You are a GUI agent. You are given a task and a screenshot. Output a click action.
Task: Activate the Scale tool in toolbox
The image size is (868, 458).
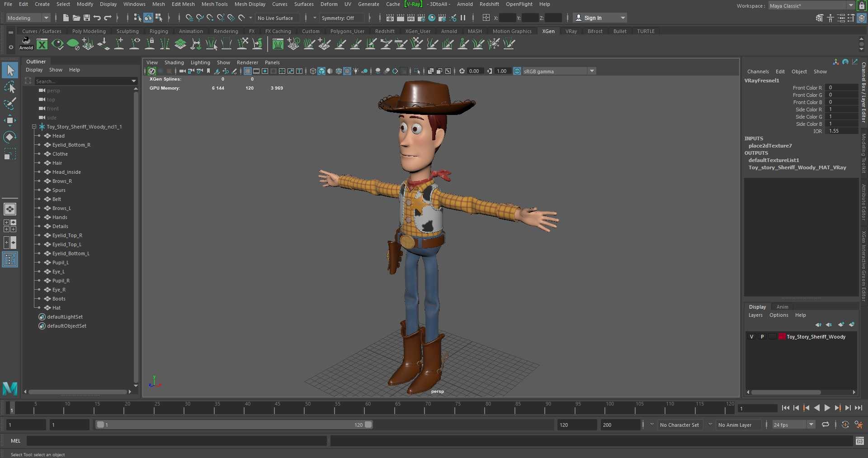10,154
